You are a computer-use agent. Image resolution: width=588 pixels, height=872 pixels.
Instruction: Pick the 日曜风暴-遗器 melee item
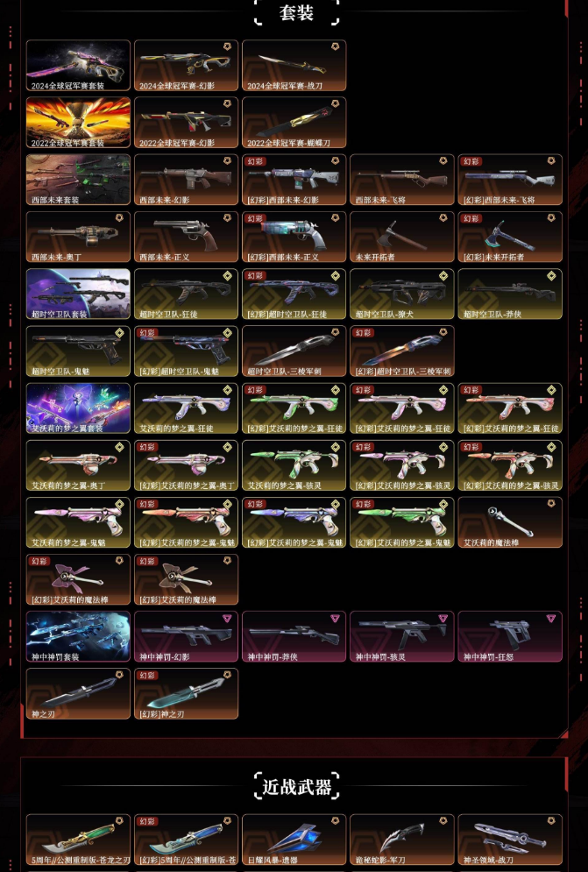click(x=294, y=840)
